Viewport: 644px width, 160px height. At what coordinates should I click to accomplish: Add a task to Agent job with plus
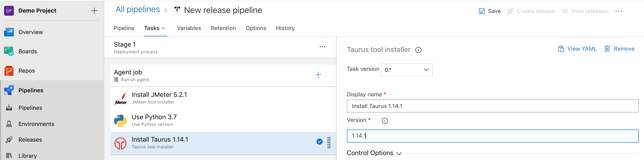click(318, 75)
